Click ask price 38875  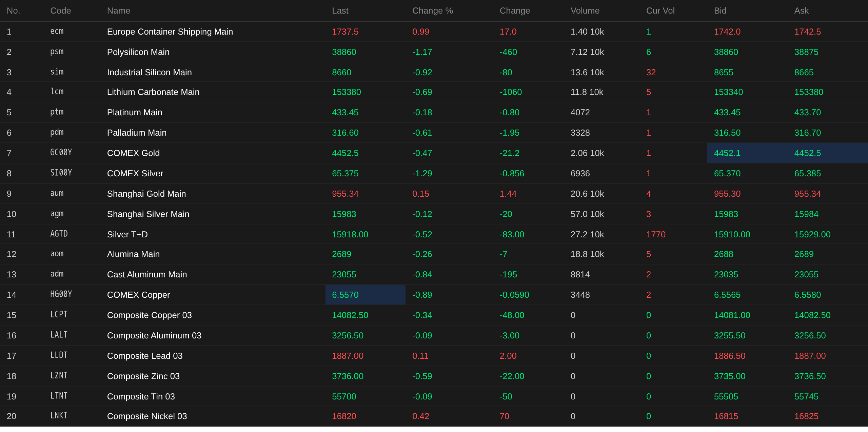point(806,52)
